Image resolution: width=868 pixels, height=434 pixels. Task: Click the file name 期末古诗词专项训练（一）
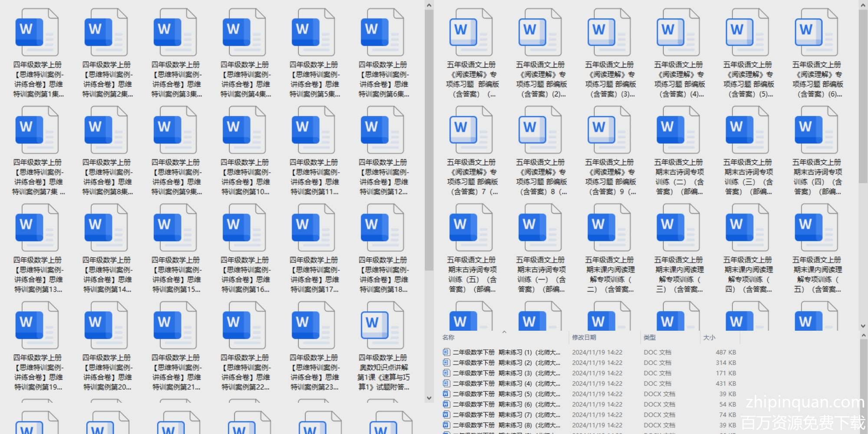[541, 275]
